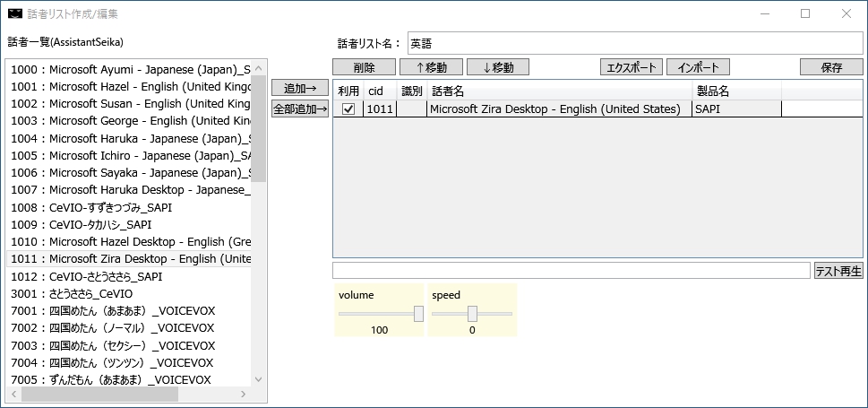Click horizontal scrollbar right arrow in speaker list
This screenshot has height=408, width=868.
pyautogui.click(x=244, y=395)
